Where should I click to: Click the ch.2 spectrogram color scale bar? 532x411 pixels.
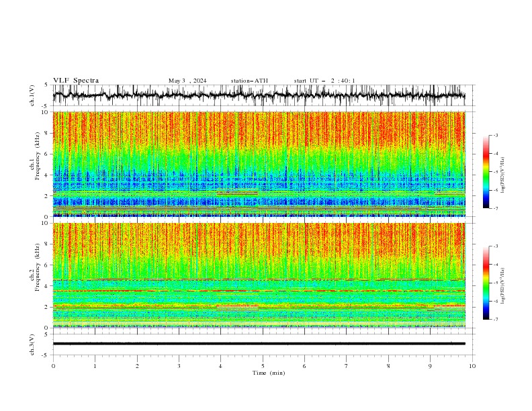[x=486, y=283]
